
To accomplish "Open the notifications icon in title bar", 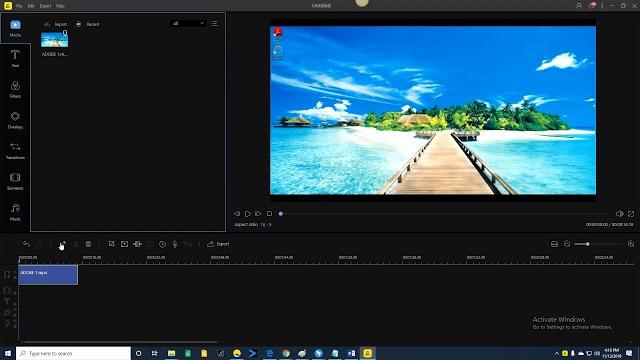I will [592, 5].
